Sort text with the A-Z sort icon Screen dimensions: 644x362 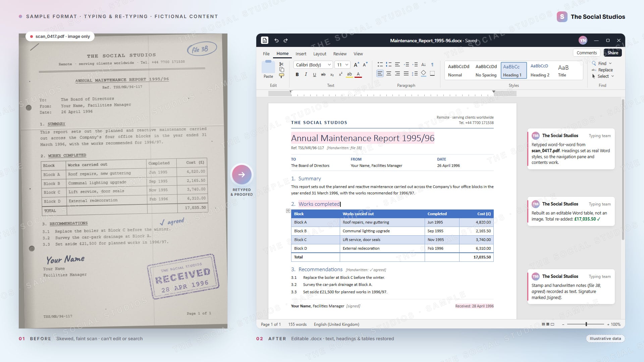(424, 64)
